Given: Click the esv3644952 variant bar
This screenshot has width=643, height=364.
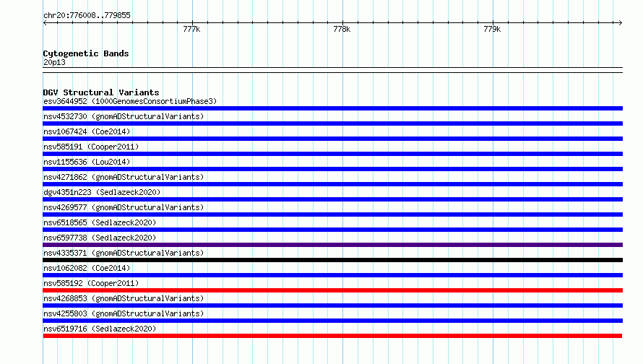Looking at the screenshot, I should [332, 108].
